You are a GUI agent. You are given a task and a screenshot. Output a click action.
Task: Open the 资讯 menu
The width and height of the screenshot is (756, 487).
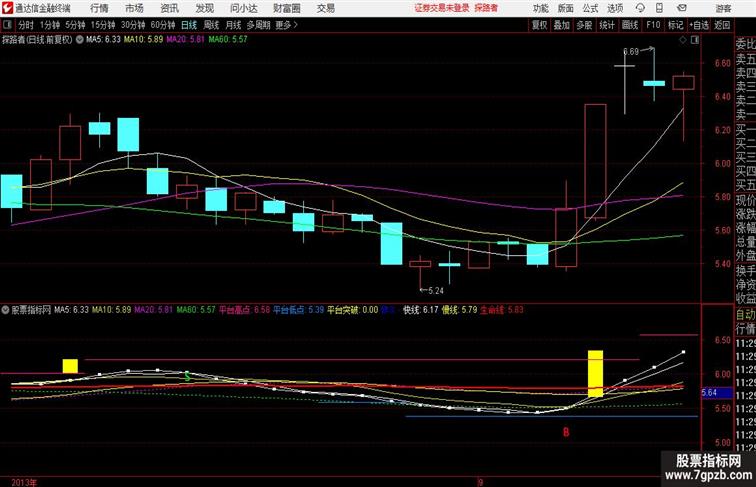[169, 8]
